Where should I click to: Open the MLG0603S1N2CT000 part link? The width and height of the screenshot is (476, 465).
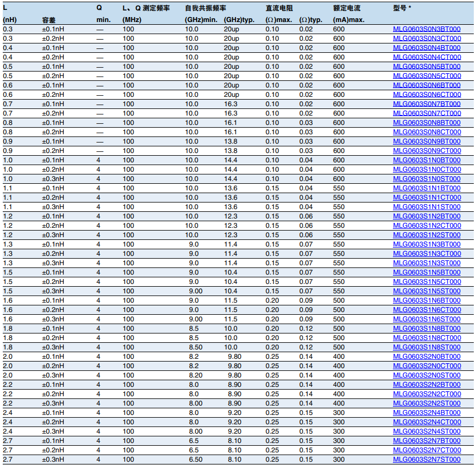427,226
